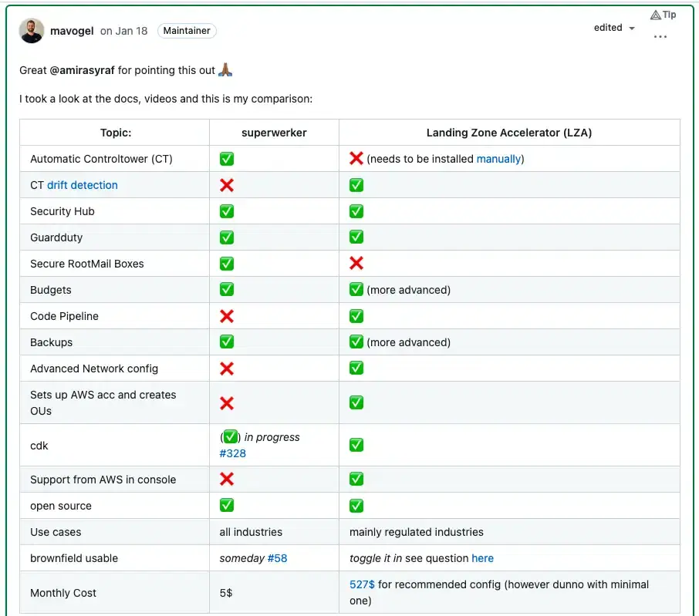Click LZA red cross for Secure RootMail Boxes
The width and height of the screenshot is (699, 616).
[x=356, y=263]
